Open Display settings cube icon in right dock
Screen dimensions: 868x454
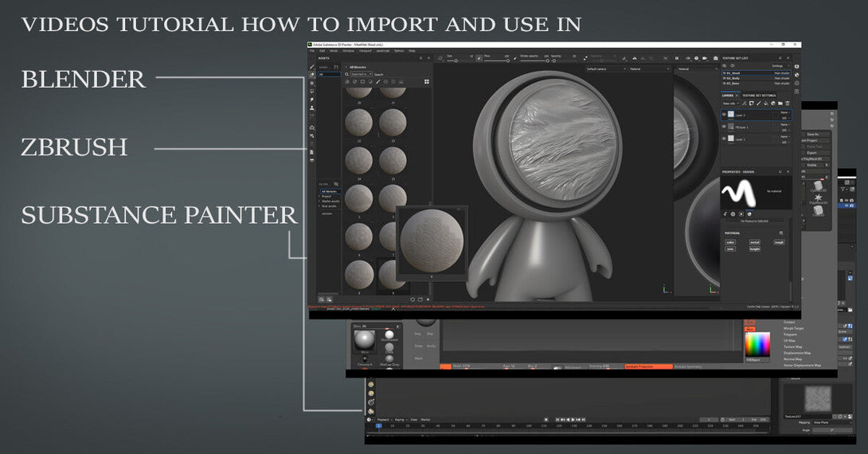tap(796, 66)
